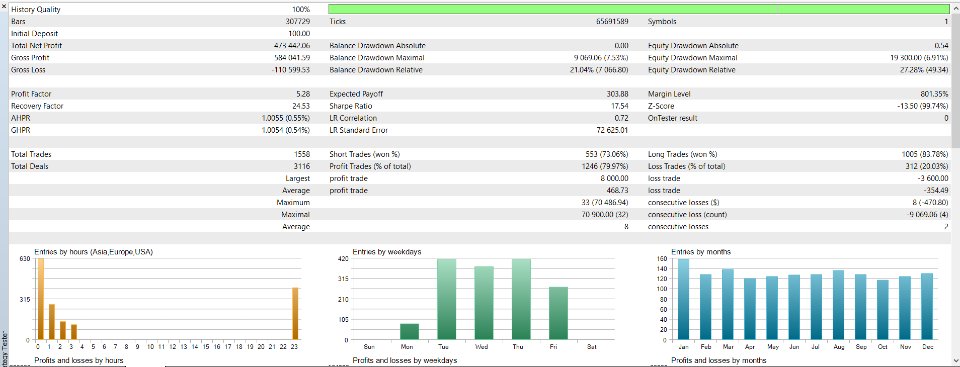Click the Equity Drawdown Absolute label
This screenshot has height=367, width=960.
click(693, 46)
